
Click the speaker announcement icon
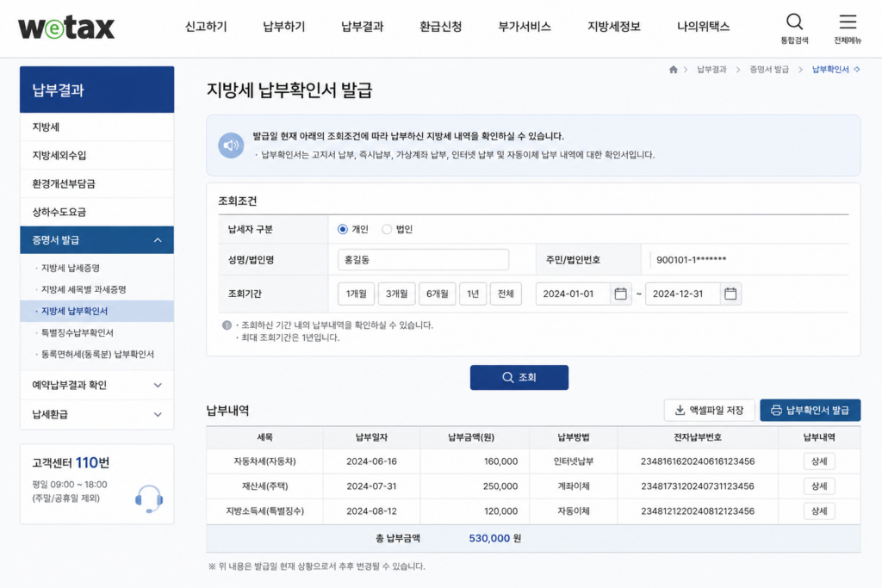(231, 145)
